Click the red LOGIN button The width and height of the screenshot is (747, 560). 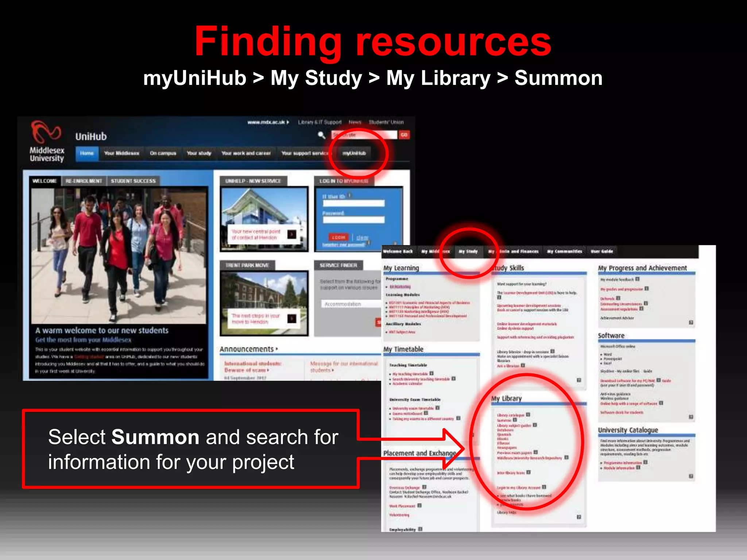point(338,237)
